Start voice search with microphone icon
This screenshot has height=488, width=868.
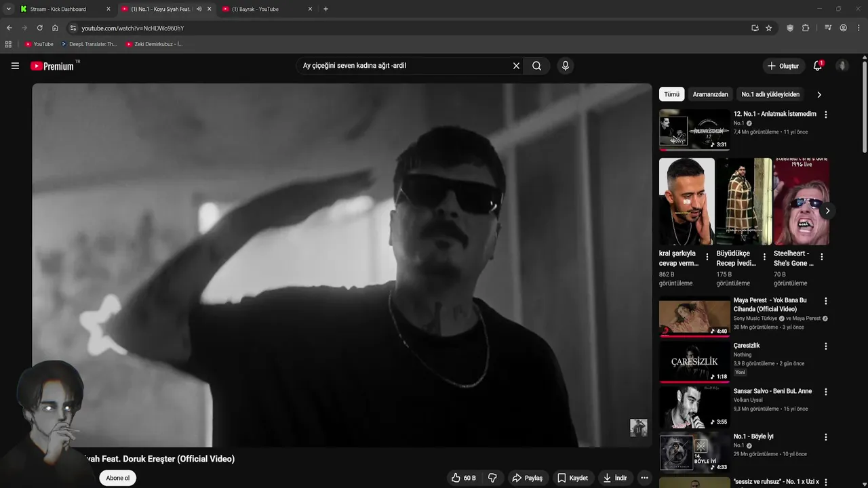click(x=565, y=66)
